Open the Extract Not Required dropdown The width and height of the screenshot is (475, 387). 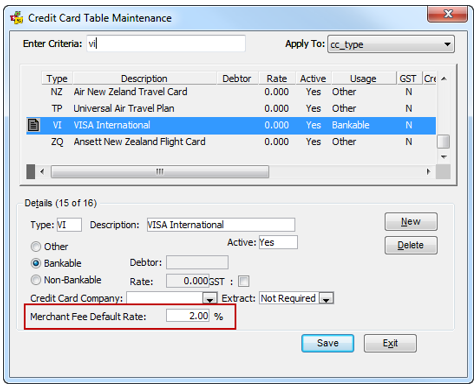326,299
